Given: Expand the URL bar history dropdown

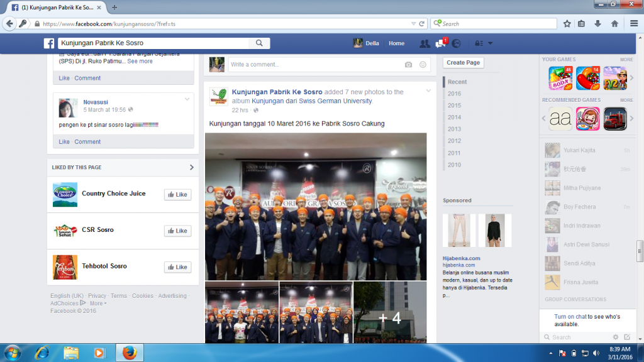Looking at the screenshot, I should point(413,24).
